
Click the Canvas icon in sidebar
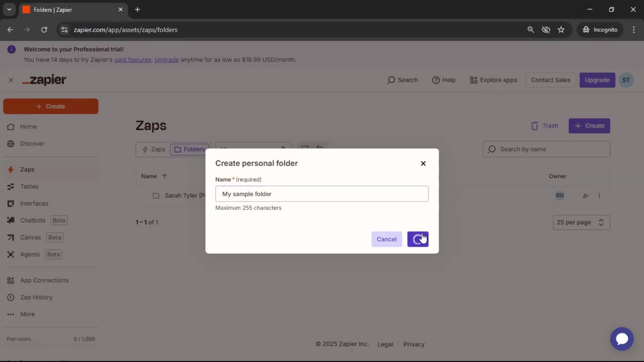(x=11, y=237)
